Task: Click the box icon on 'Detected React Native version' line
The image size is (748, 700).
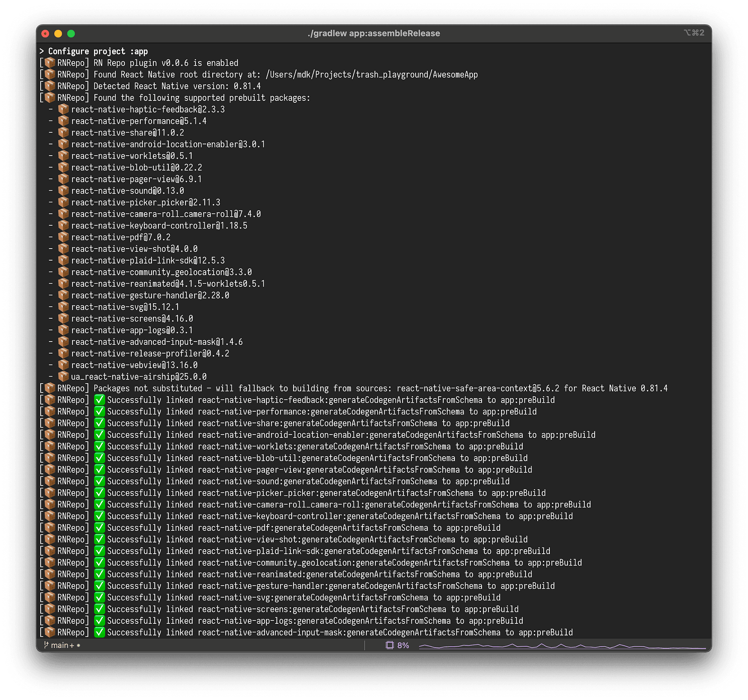Action: (x=50, y=86)
